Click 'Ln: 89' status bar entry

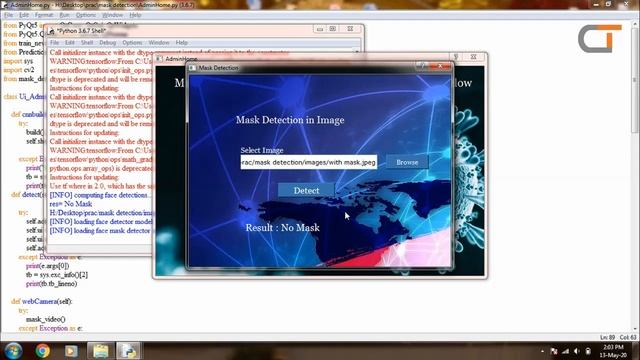(607, 338)
